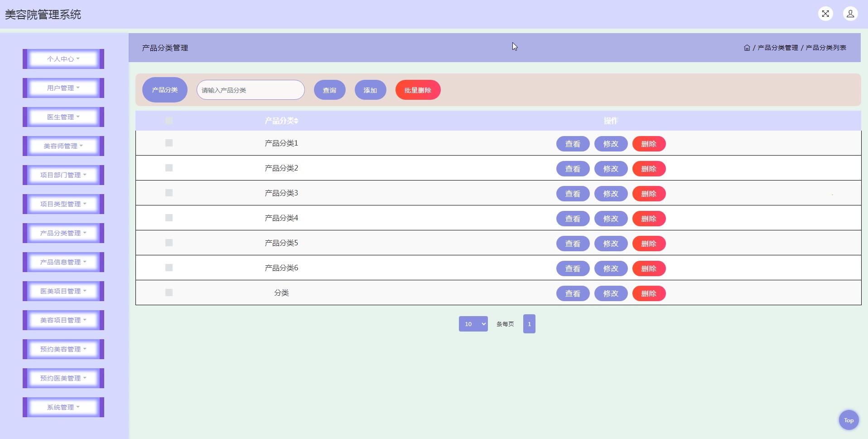Viewport: 868px width, 439px height.
Task: Click the 产品分类列表 breadcrumb link
Action: 826,48
